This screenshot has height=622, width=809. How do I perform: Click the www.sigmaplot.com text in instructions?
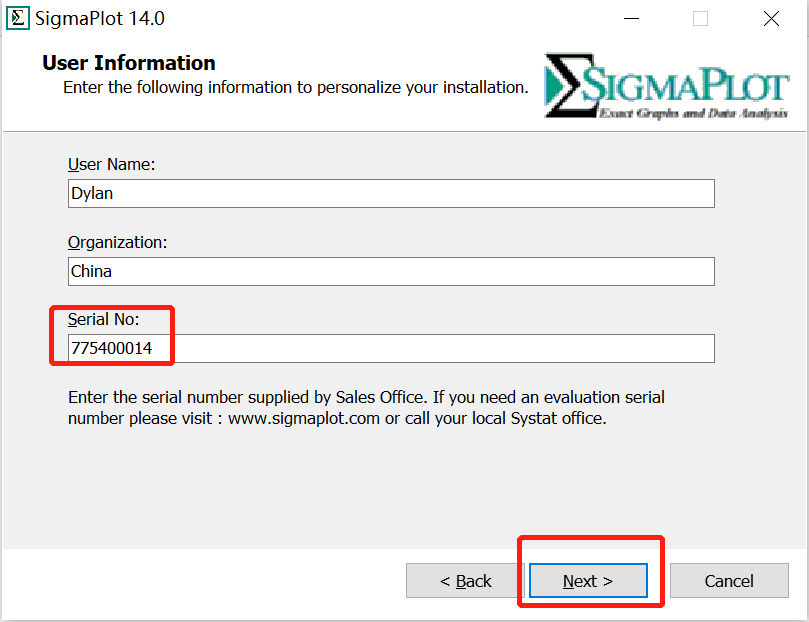coord(304,418)
